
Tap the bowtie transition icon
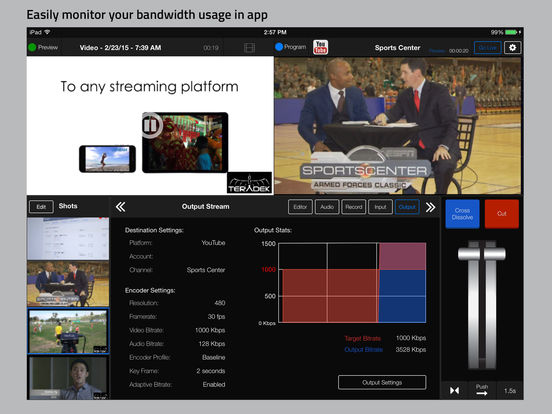pos(454,390)
